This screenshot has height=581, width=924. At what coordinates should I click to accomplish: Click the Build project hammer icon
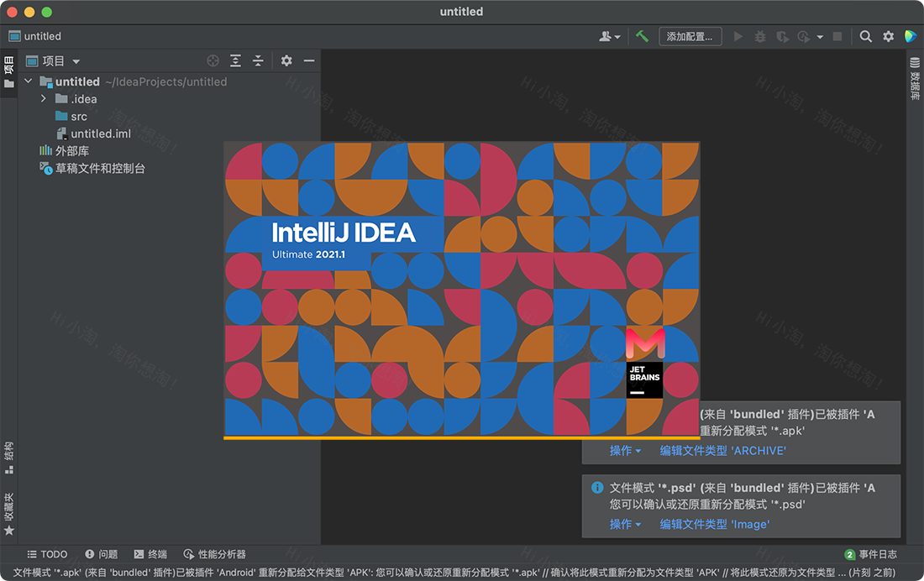643,37
